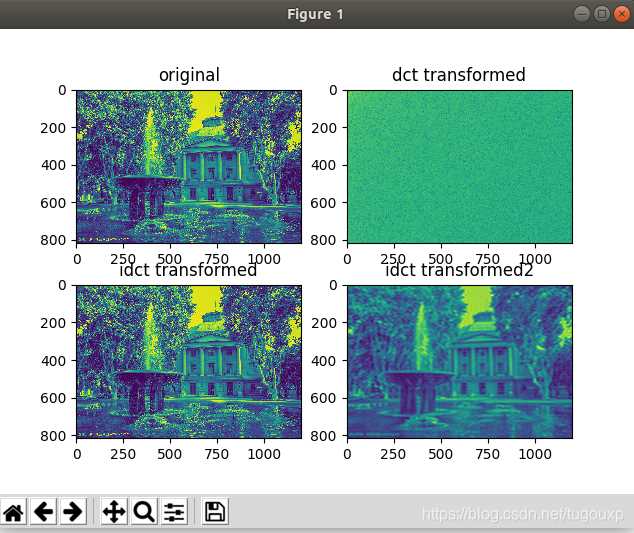Viewport: 634px width, 533px height.
Task: Close the Figure 1 window
Action: 620,14
